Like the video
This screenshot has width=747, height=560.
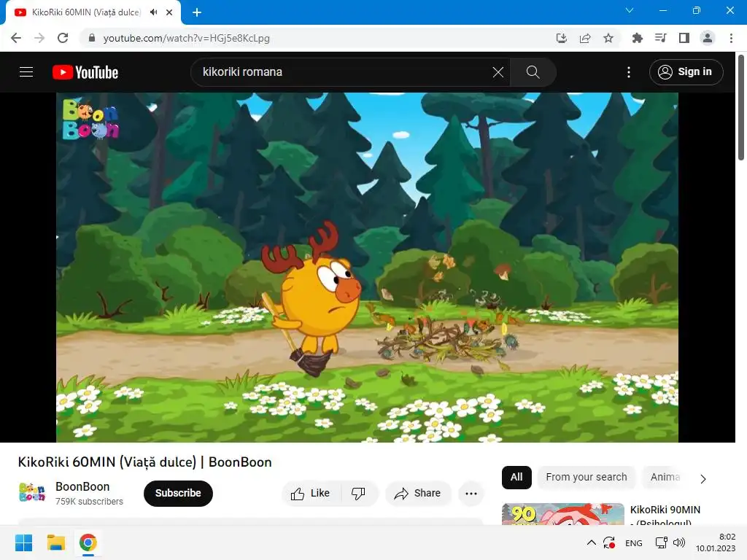pyautogui.click(x=311, y=494)
